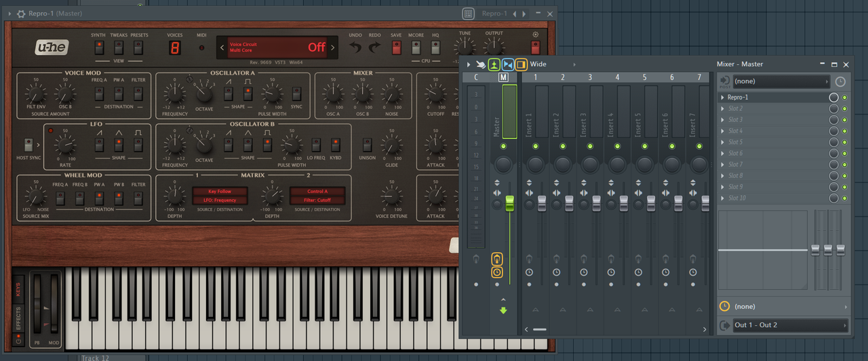Screen dimensions: 868x361
Task: Click the Insert 2 volume fader
Action: [x=569, y=203]
